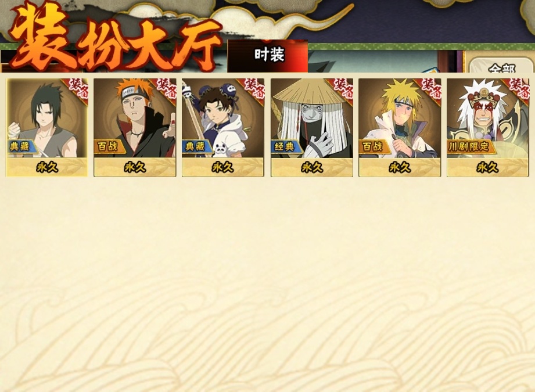Click the 装备 ribbon on Minato card

[x=430, y=88]
